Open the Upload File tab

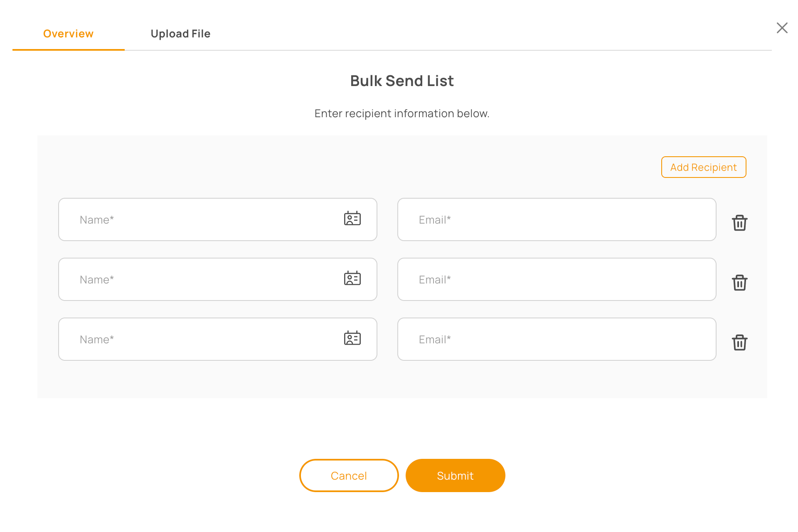tap(180, 34)
